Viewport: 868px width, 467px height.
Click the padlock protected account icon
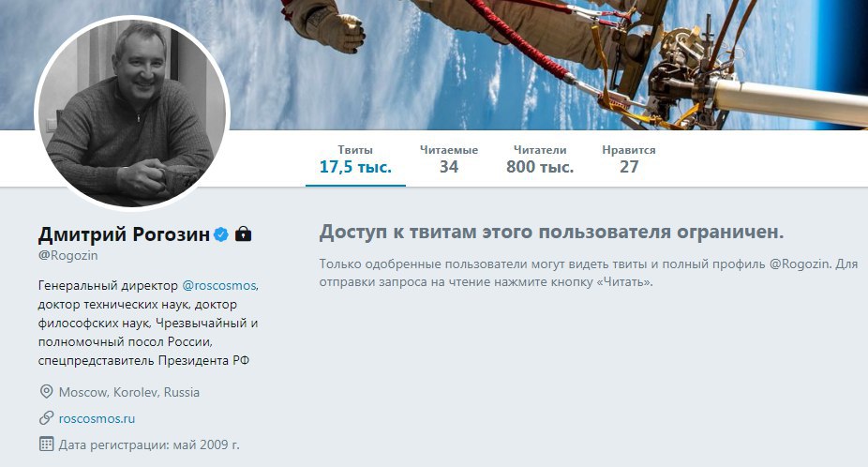pos(243,234)
